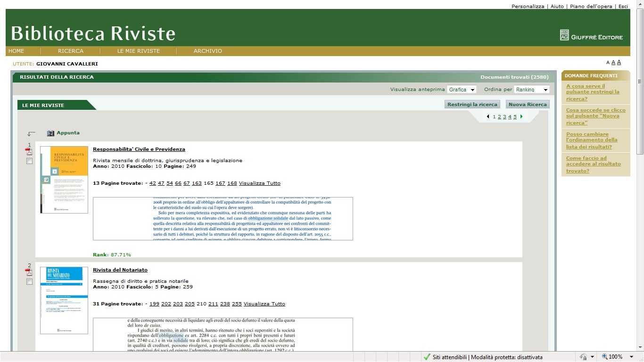
Task: Click the Rivista del Notariato cover thumbnail
Action: 64,300
